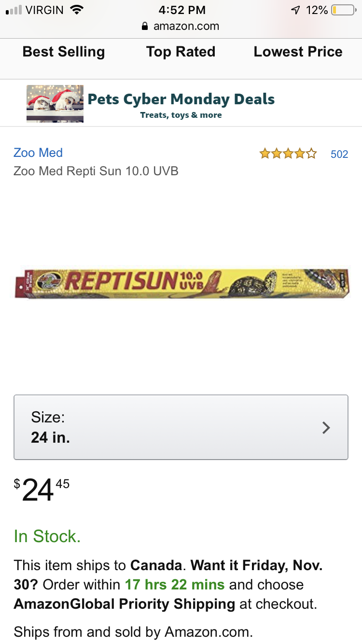Click the star rating icons
This screenshot has width=362, height=644.
pyautogui.click(x=288, y=154)
